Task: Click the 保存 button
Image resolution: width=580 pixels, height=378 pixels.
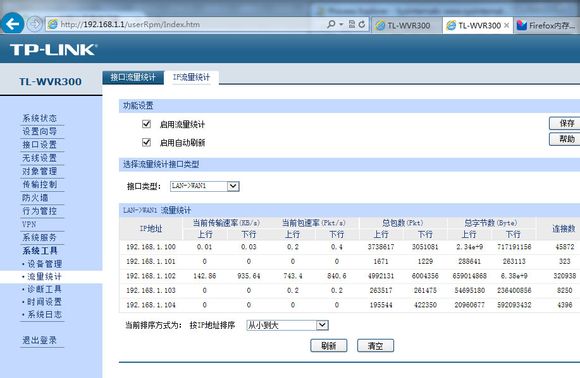Action: coord(566,123)
